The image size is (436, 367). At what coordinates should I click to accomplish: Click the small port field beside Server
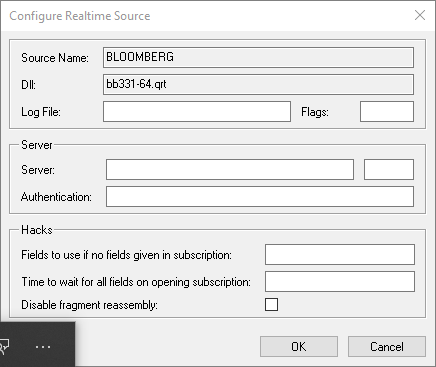(x=389, y=169)
